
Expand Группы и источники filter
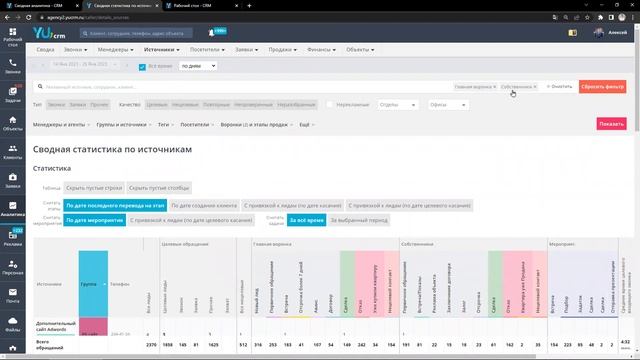tap(124, 124)
